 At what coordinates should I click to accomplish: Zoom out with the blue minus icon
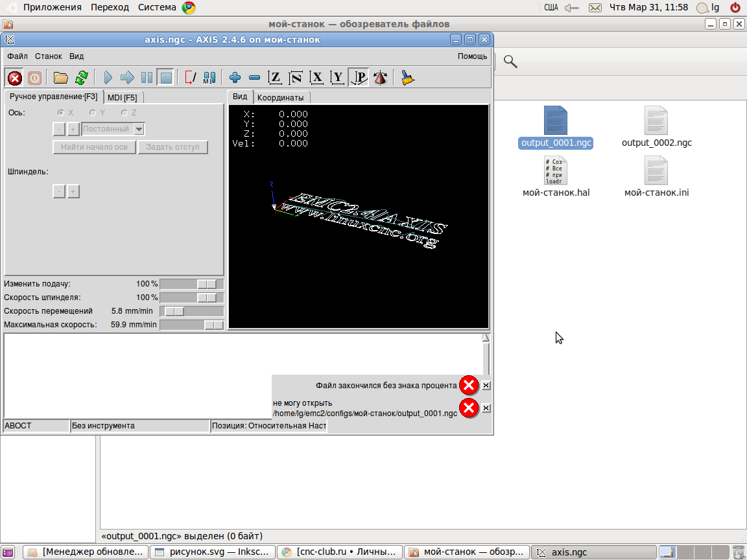tap(254, 78)
